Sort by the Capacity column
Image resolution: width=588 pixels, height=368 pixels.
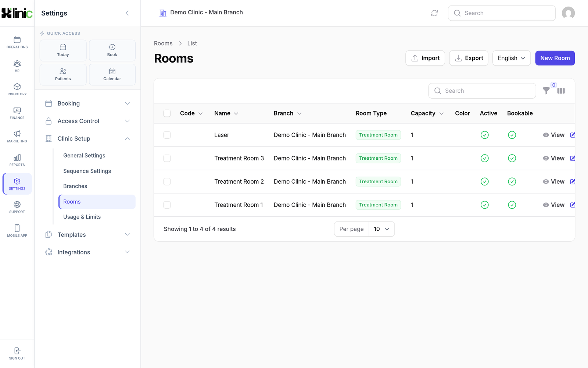(427, 113)
